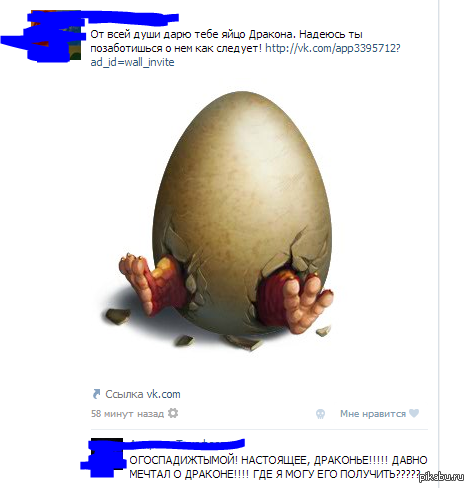Open the gear icon beside the post timestamp
Viewport: 469px width, 488px height.
pos(173,413)
